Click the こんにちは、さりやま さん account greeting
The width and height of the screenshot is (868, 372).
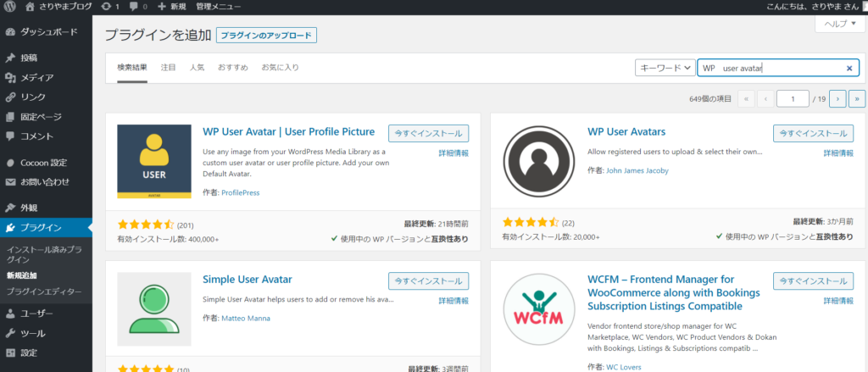click(813, 7)
